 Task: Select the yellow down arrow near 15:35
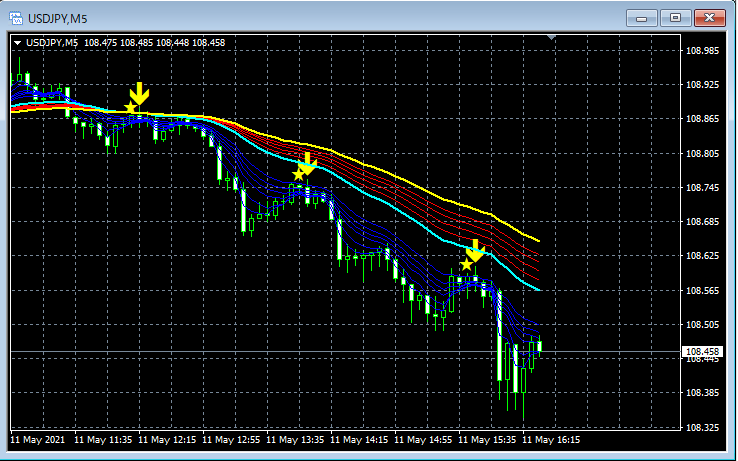click(x=475, y=251)
